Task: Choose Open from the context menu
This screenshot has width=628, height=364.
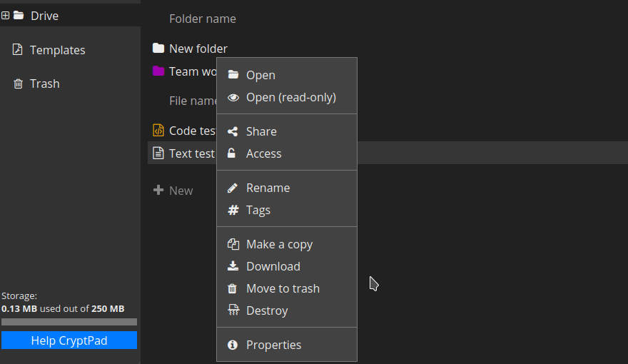Action: click(260, 75)
